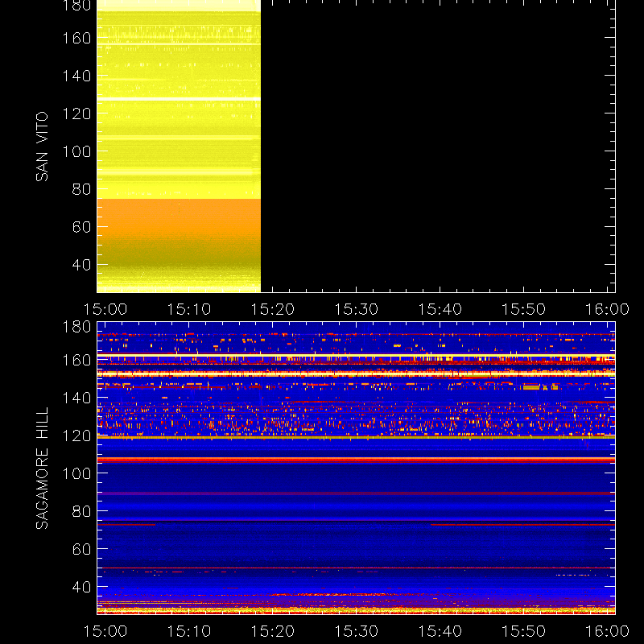644x644 pixels.
Task: Select the 120 tick label on San Vito axis
Action: pyautogui.click(x=76, y=114)
